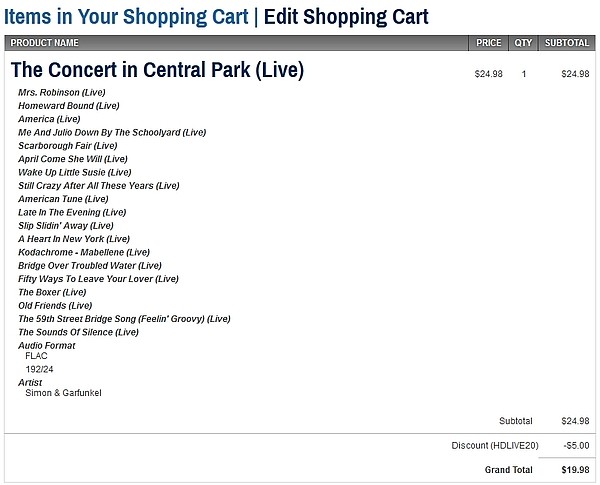Click the quantity value 1
Viewport: 600px width, 485px height.
(524, 74)
